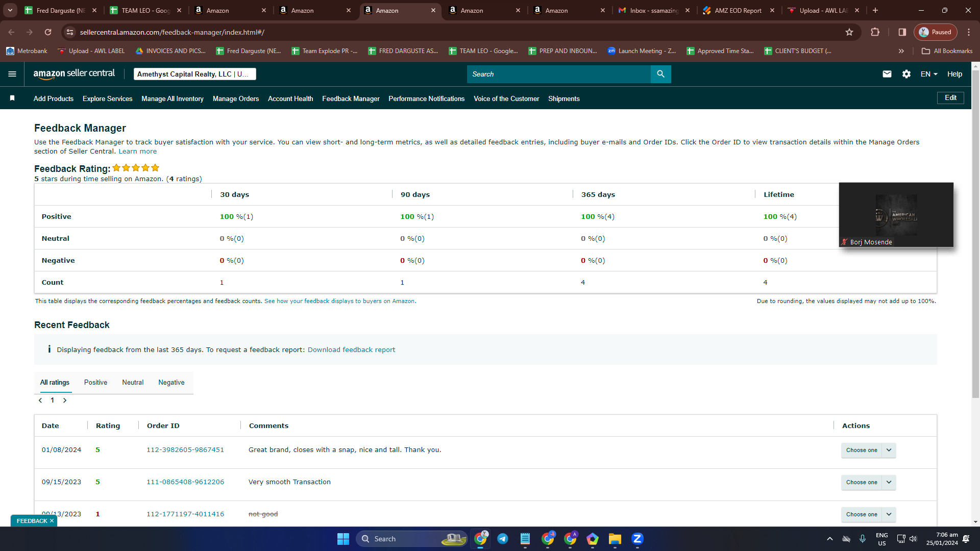980x551 pixels.
Task: Click the browser address bar URL
Action: pyautogui.click(x=172, y=32)
